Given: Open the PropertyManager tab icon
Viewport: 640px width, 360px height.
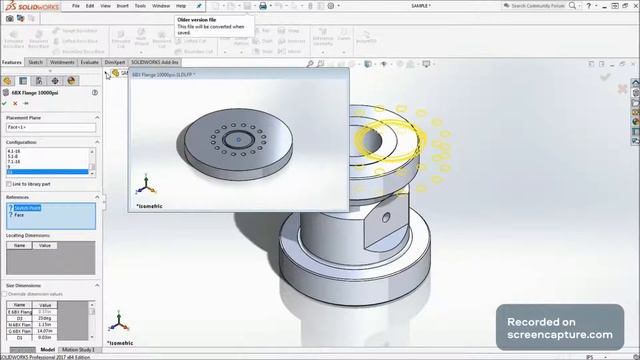Looking at the screenshot, I should pos(23,81).
